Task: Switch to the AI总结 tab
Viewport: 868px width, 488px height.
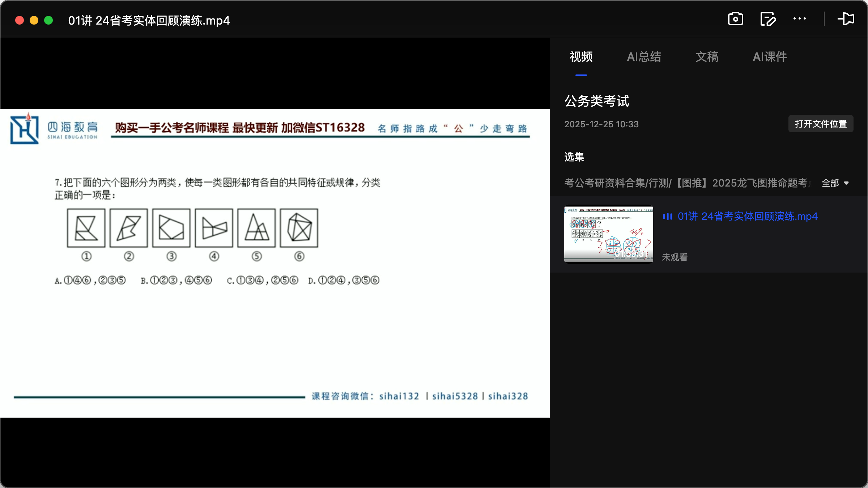Action: (x=644, y=57)
